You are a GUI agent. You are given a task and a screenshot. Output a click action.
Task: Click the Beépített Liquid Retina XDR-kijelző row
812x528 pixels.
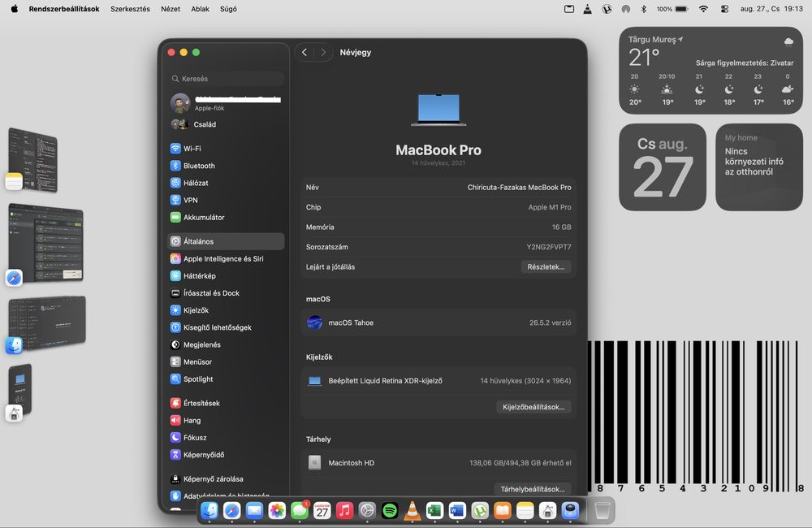pos(438,381)
